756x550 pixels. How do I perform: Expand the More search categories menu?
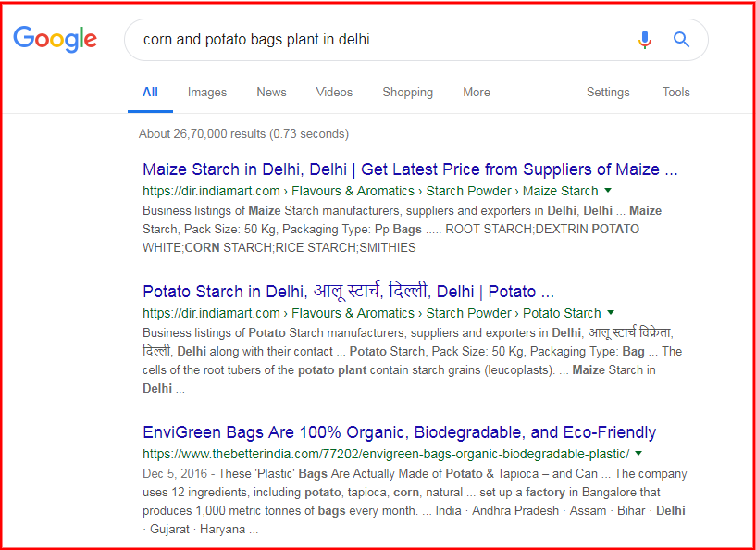tap(477, 92)
